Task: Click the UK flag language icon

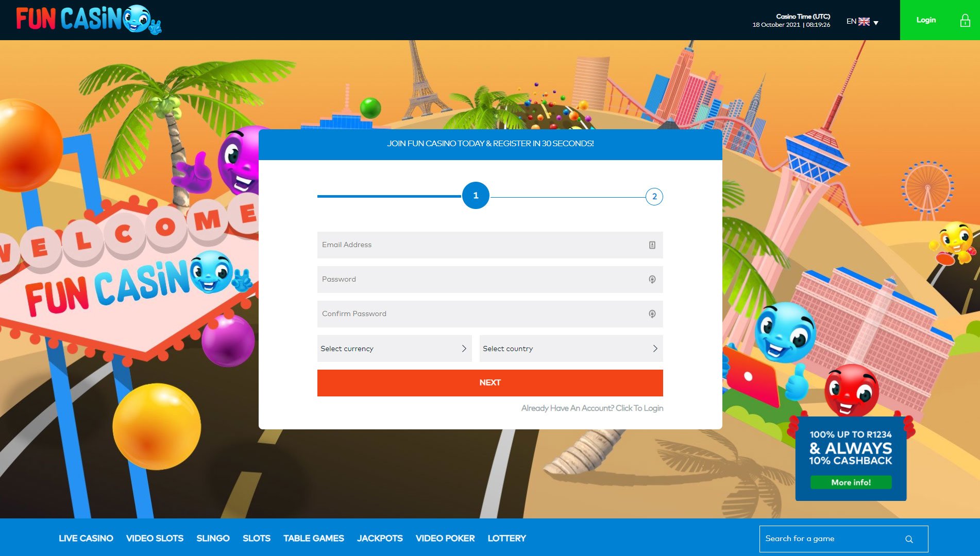Action: (x=864, y=22)
